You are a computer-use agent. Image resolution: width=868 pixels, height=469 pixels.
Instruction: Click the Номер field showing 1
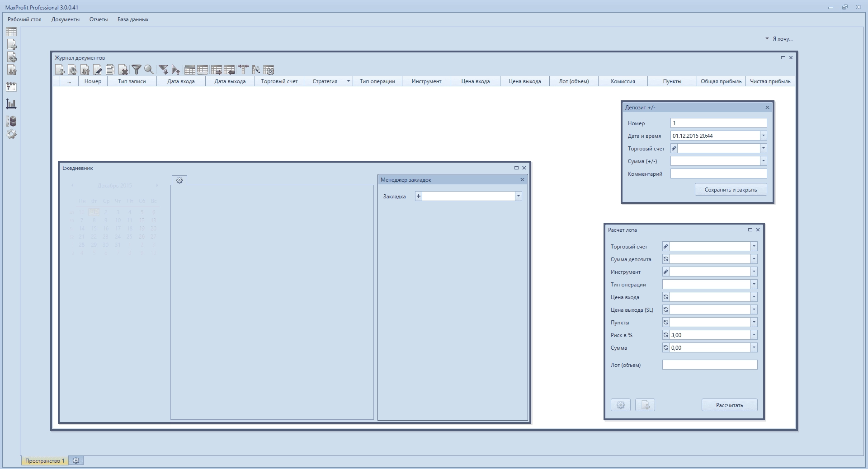[x=718, y=123]
